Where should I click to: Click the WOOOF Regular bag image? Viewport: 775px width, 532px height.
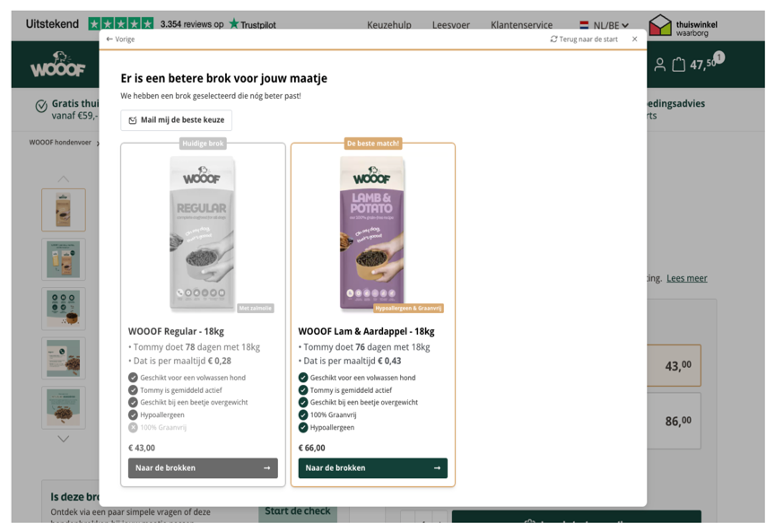pos(202,233)
